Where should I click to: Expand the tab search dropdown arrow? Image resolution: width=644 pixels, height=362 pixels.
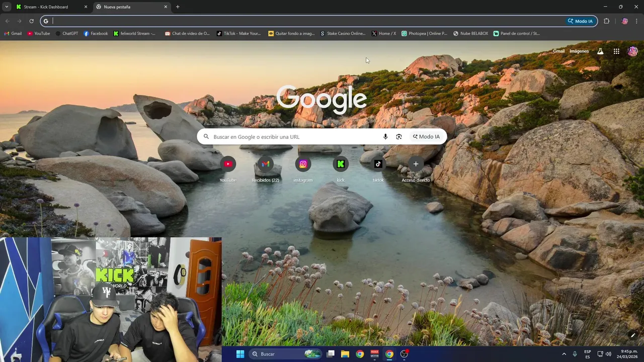7,7
